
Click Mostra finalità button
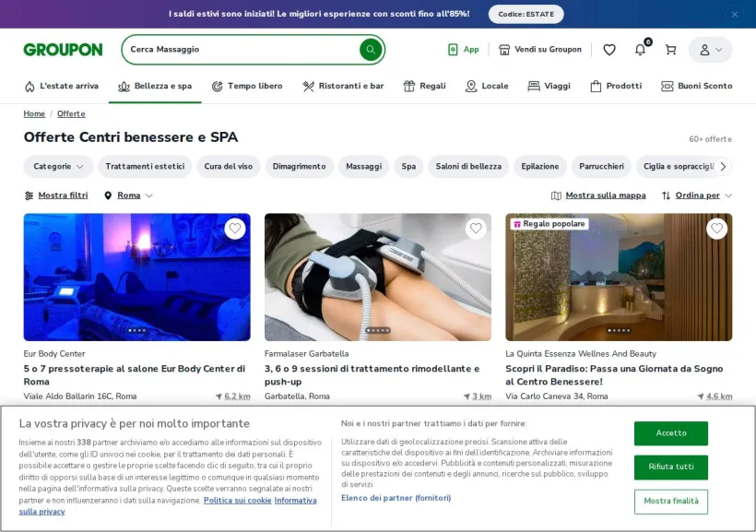click(x=671, y=502)
